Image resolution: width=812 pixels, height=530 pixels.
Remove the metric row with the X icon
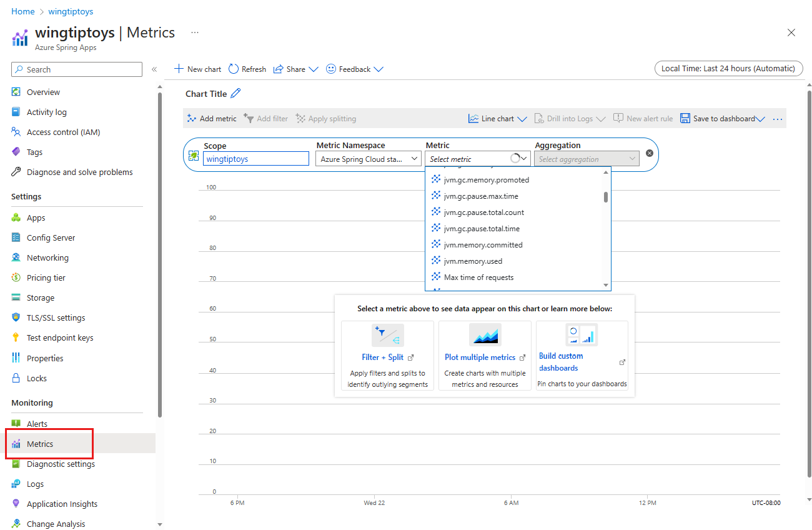coord(650,153)
